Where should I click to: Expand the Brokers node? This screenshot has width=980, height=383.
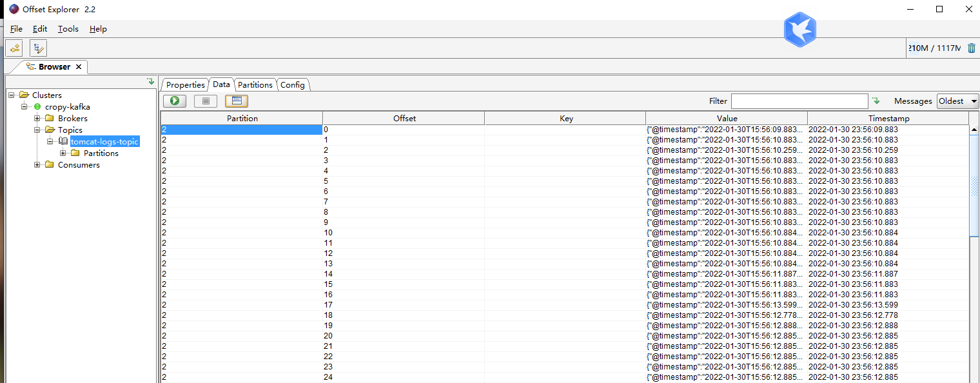pos(37,119)
